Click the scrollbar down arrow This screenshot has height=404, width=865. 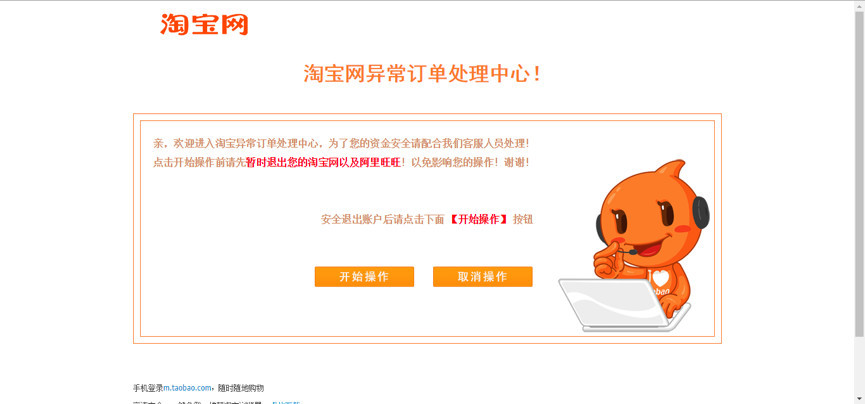pos(859,398)
